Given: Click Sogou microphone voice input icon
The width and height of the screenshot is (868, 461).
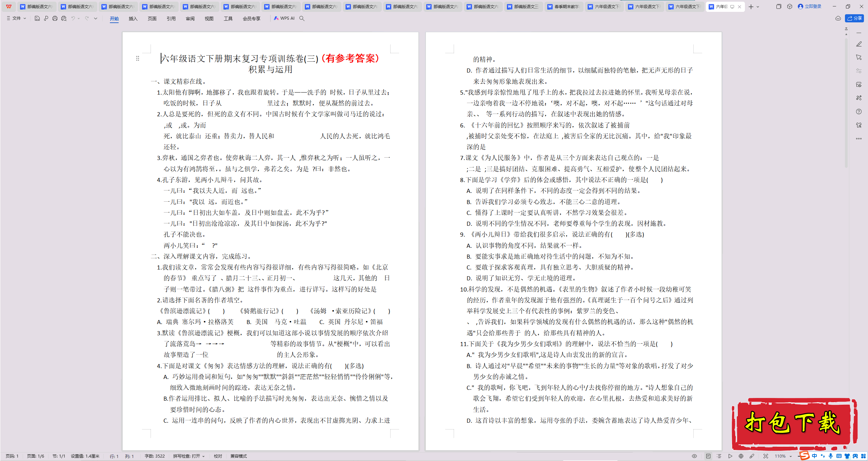Looking at the screenshot, I should tap(831, 456).
